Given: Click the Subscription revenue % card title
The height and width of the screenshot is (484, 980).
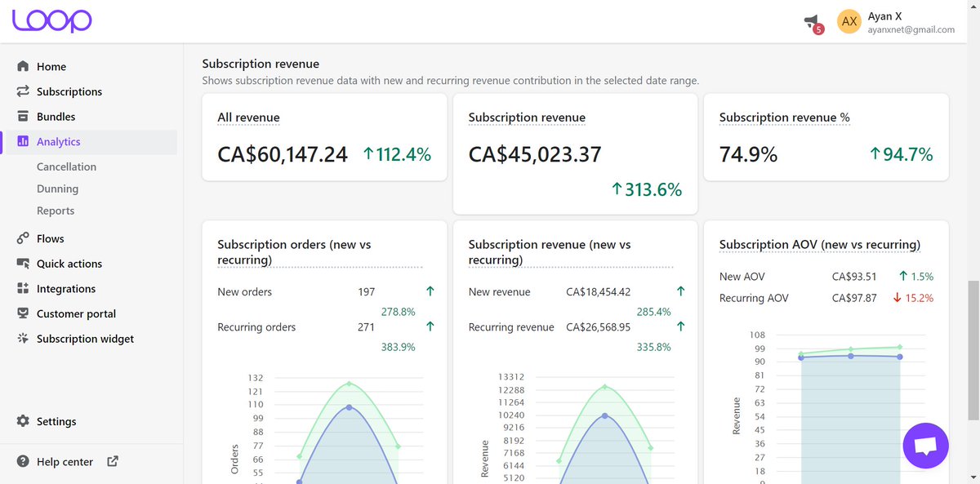Looking at the screenshot, I should [785, 118].
